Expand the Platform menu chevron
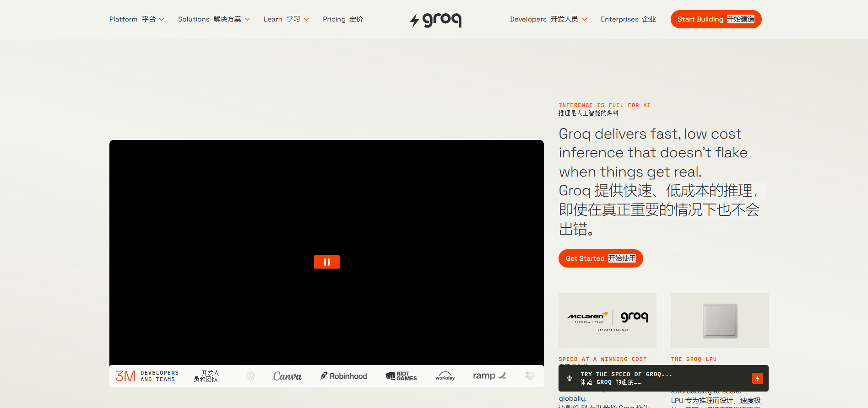868x408 pixels. pos(162,19)
